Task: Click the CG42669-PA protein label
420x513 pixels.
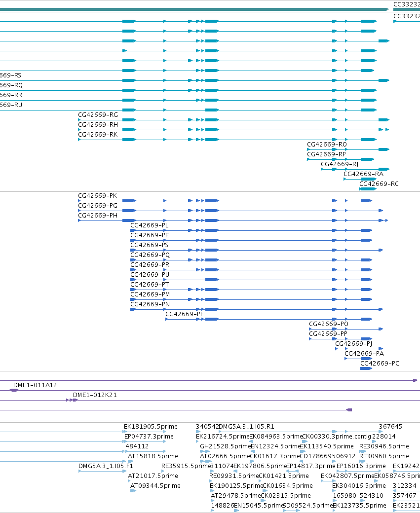Action: pos(364,353)
